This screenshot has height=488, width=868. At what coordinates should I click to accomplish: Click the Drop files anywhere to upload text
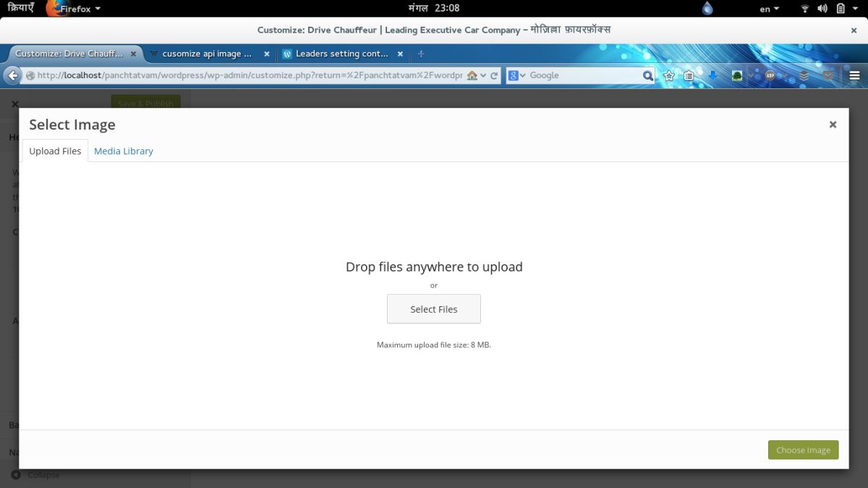tap(434, 266)
